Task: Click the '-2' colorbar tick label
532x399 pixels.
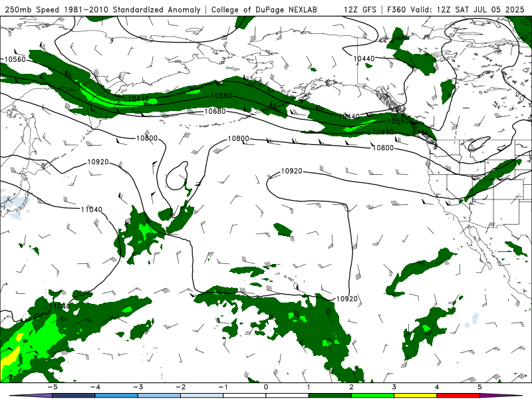Action: tap(180, 387)
